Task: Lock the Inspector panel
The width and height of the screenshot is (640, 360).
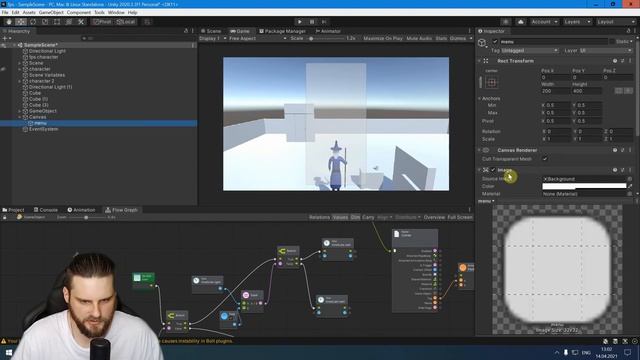Action: pyautogui.click(x=628, y=31)
